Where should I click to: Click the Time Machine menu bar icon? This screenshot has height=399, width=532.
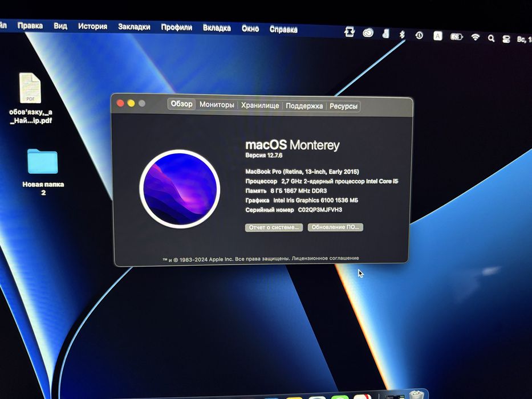(419, 35)
